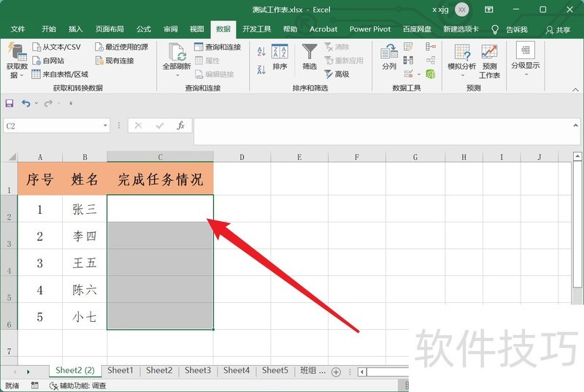Click the Share (共享) button
This screenshot has width=584, height=392.
point(558,30)
